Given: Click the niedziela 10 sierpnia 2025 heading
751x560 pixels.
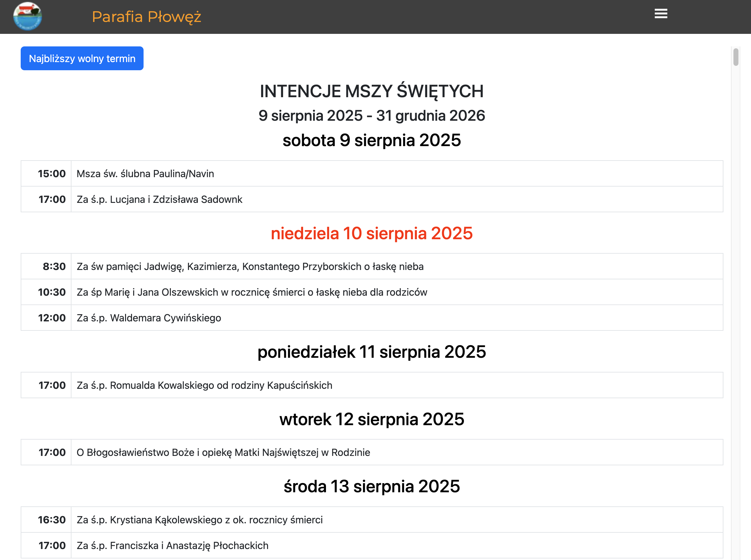Looking at the screenshot, I should (371, 233).
